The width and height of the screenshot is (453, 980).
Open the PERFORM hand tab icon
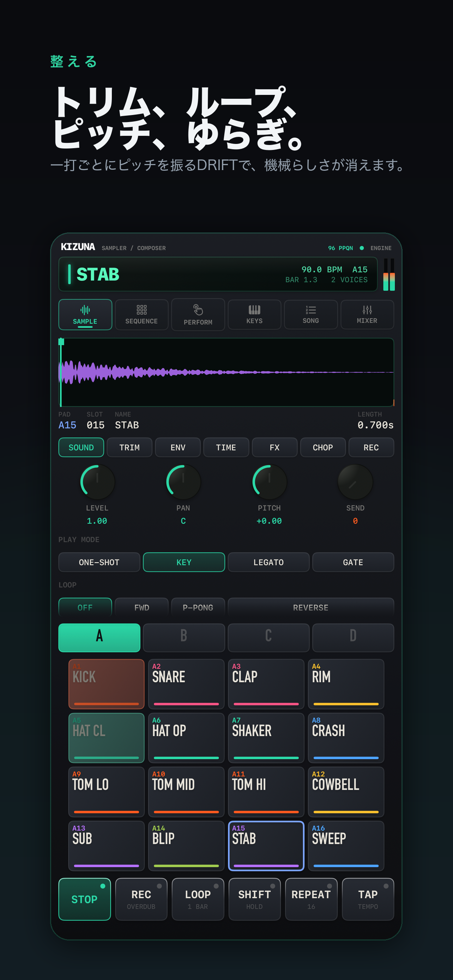click(198, 310)
